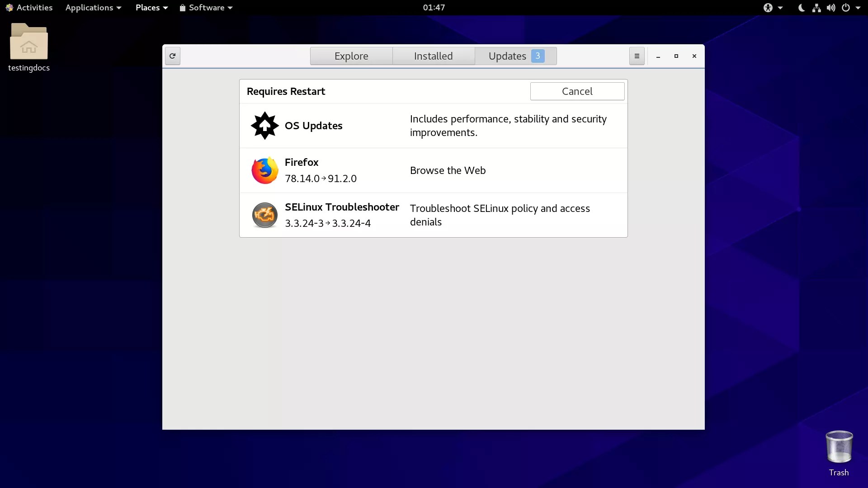Click the network icon in system tray

(x=816, y=8)
